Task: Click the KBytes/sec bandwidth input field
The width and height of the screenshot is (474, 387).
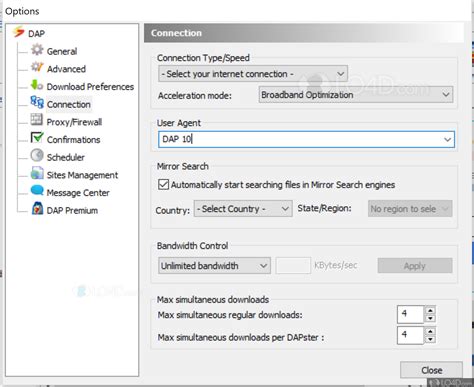Action: (x=293, y=266)
